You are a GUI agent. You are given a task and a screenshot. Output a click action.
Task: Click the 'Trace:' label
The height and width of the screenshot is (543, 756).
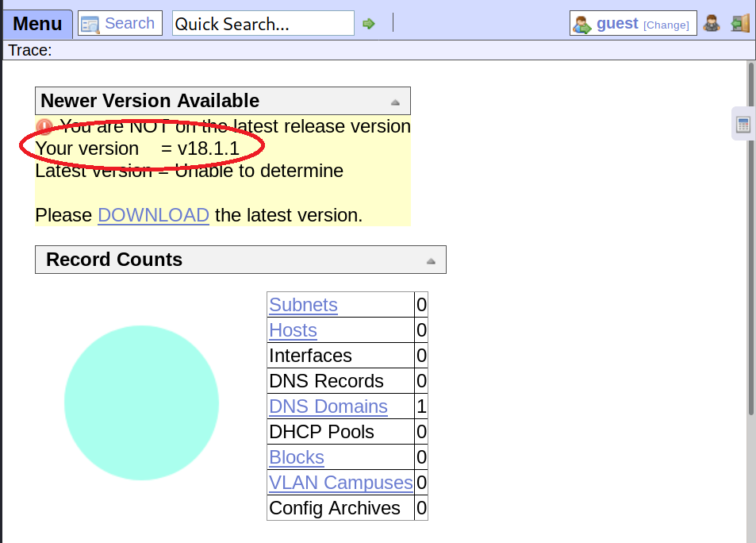point(30,50)
